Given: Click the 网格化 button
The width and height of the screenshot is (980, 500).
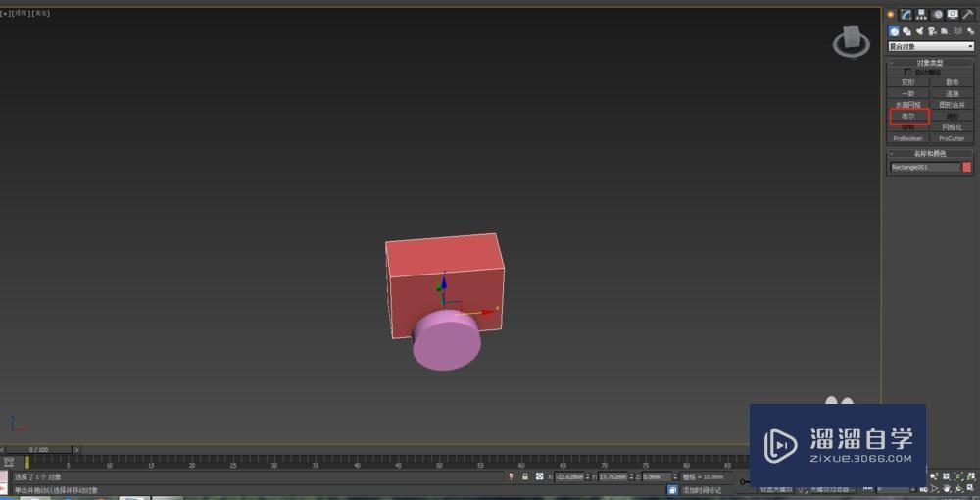Looking at the screenshot, I should tap(952, 126).
